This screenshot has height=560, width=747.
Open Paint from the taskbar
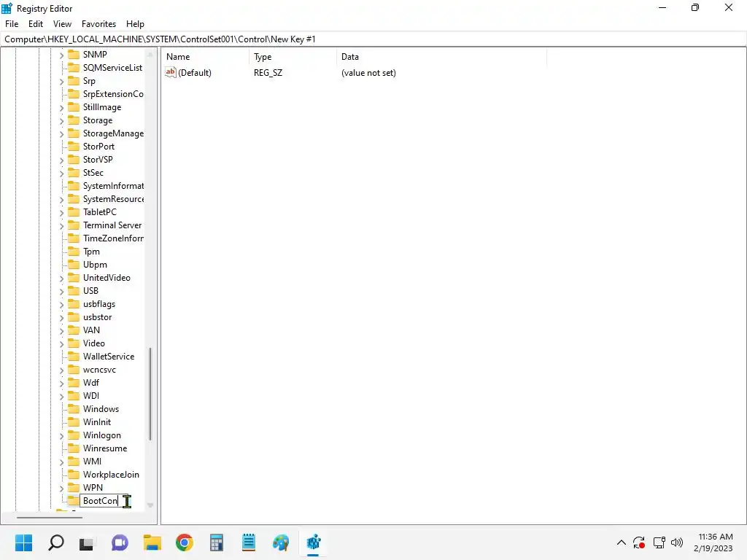[x=281, y=542]
